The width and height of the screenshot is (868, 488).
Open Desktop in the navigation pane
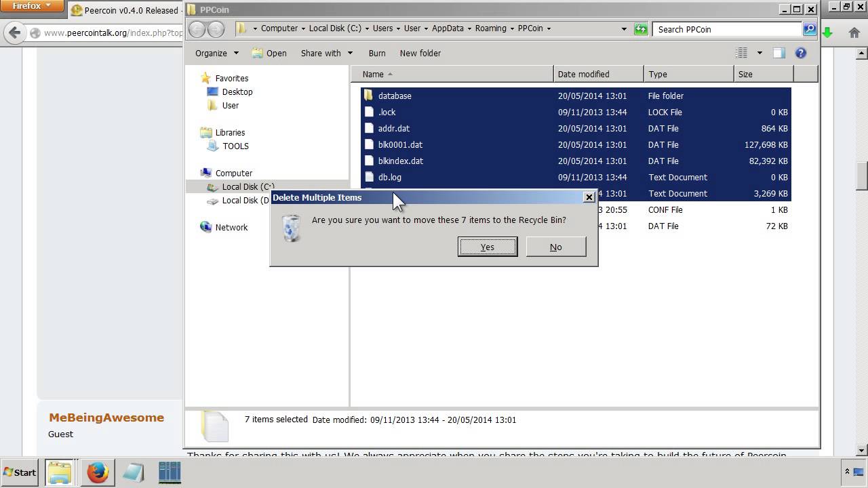(237, 91)
